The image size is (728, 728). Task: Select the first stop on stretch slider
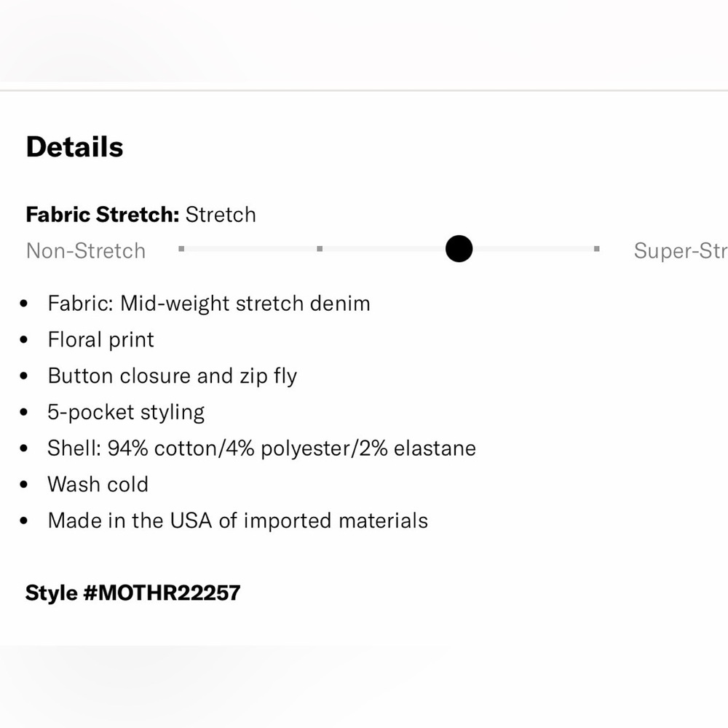[181, 249]
